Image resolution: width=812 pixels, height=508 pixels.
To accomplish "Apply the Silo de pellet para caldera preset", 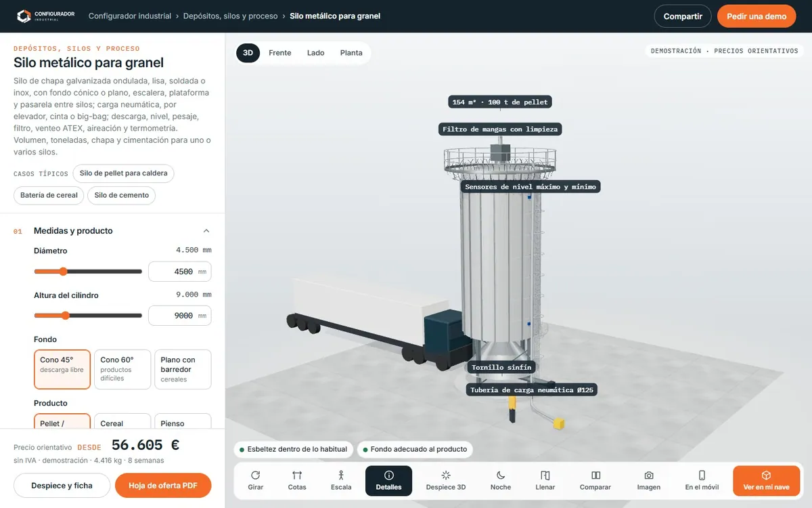I will (124, 173).
